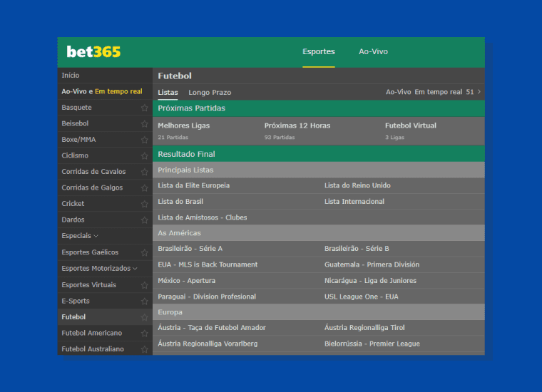
Task: Select the Longo Prazo tab
Action: click(210, 92)
